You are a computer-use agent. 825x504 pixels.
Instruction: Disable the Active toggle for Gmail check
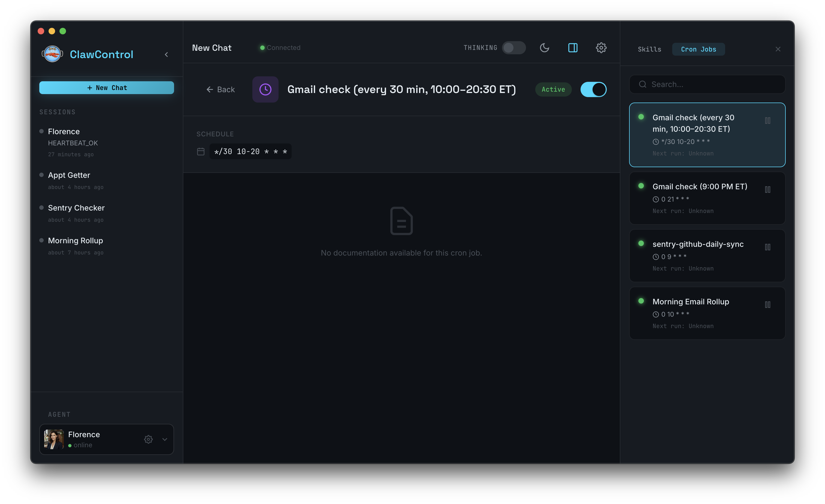[x=593, y=89]
